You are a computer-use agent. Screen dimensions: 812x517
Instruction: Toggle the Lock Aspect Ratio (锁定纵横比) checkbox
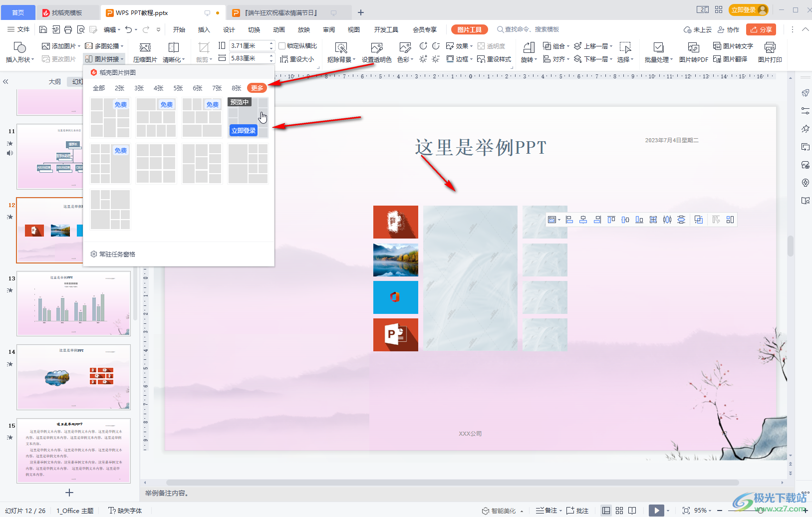(x=282, y=46)
